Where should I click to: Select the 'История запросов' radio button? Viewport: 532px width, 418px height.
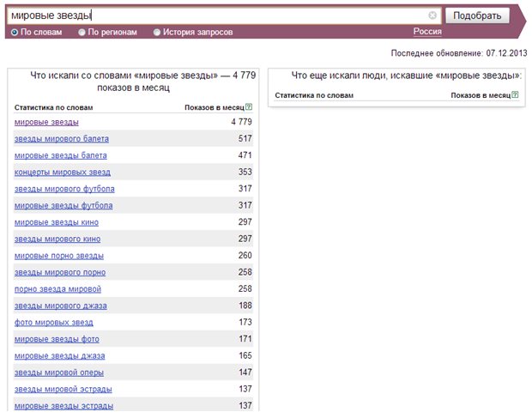(x=157, y=33)
